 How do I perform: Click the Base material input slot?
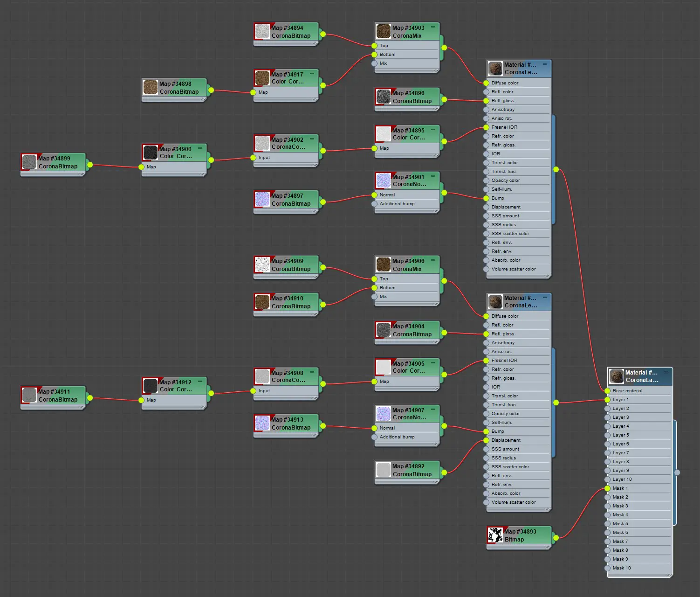607,391
